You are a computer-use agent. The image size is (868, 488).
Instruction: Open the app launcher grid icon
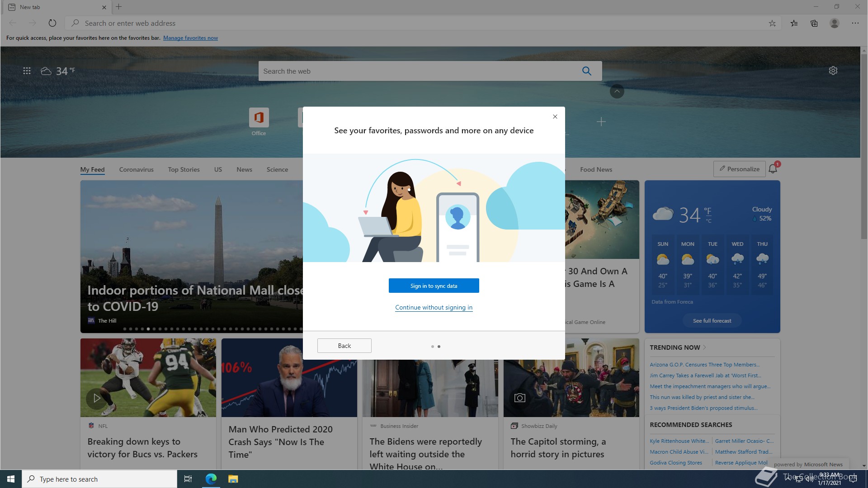(x=27, y=71)
